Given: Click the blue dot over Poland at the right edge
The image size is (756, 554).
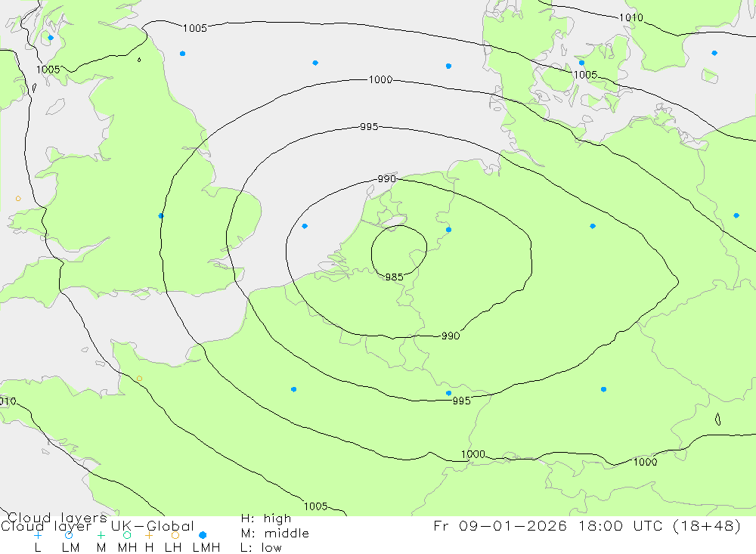Looking at the screenshot, I should [736, 215].
